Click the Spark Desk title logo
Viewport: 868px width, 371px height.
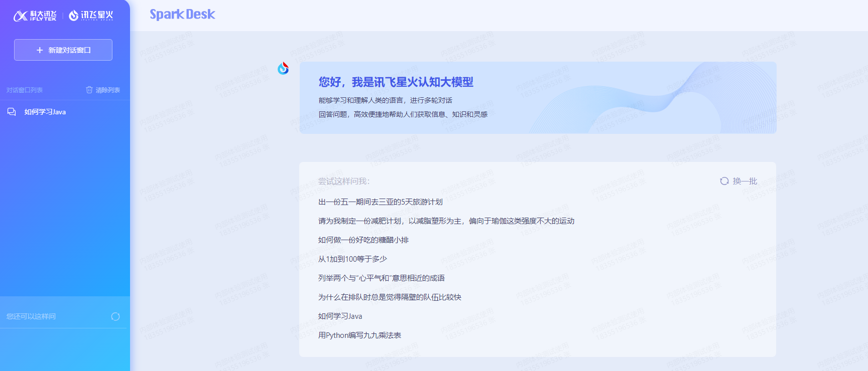pyautogui.click(x=182, y=15)
